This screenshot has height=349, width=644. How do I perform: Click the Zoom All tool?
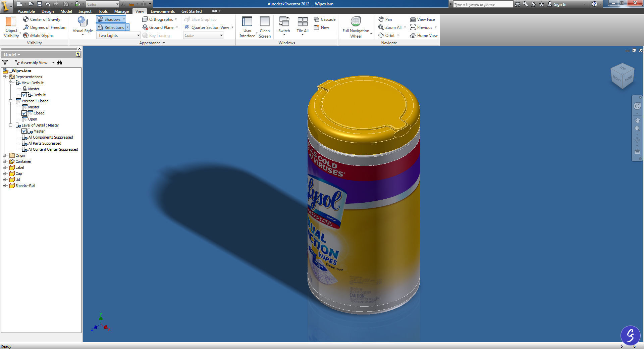[x=390, y=27]
